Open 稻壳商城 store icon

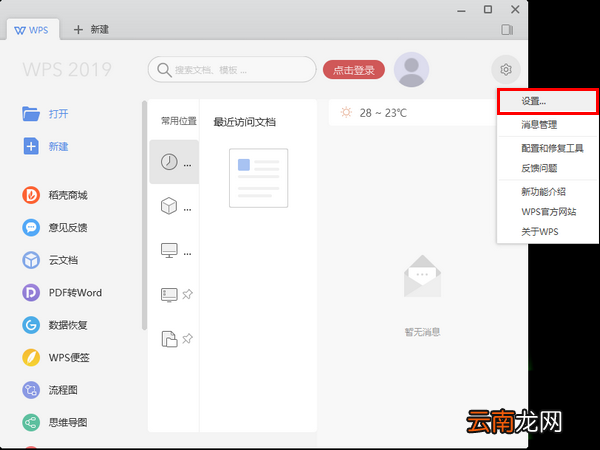[31, 195]
